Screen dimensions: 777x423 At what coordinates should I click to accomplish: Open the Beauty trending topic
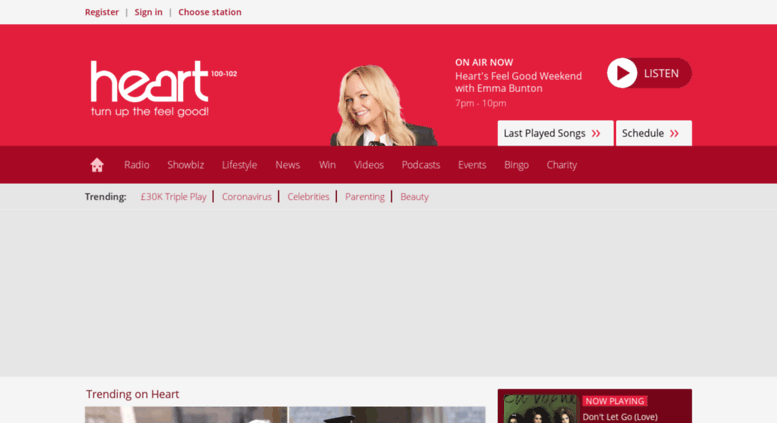[x=414, y=197]
